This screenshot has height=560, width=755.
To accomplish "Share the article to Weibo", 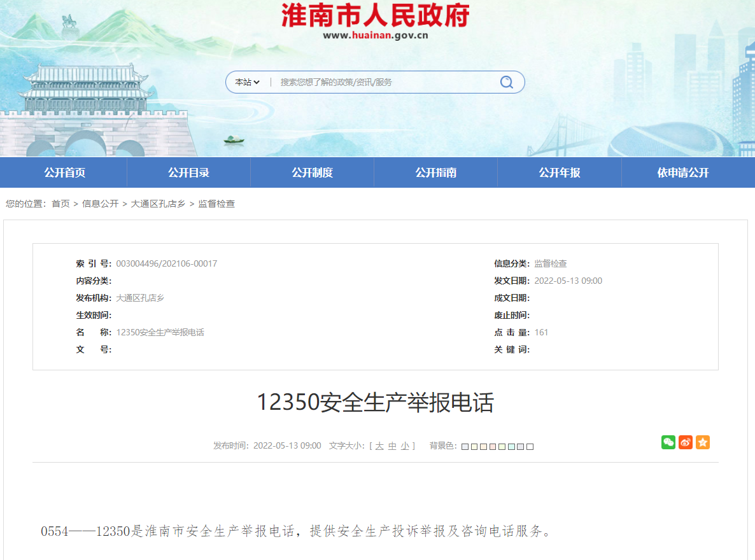I will click(x=685, y=442).
